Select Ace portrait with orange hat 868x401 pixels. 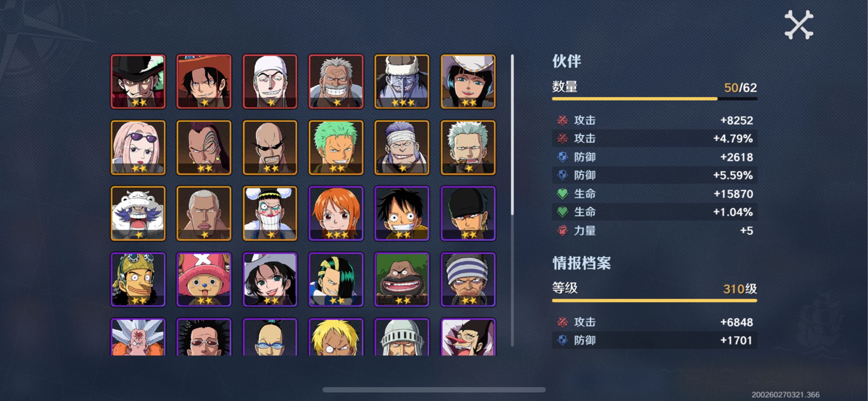point(204,82)
